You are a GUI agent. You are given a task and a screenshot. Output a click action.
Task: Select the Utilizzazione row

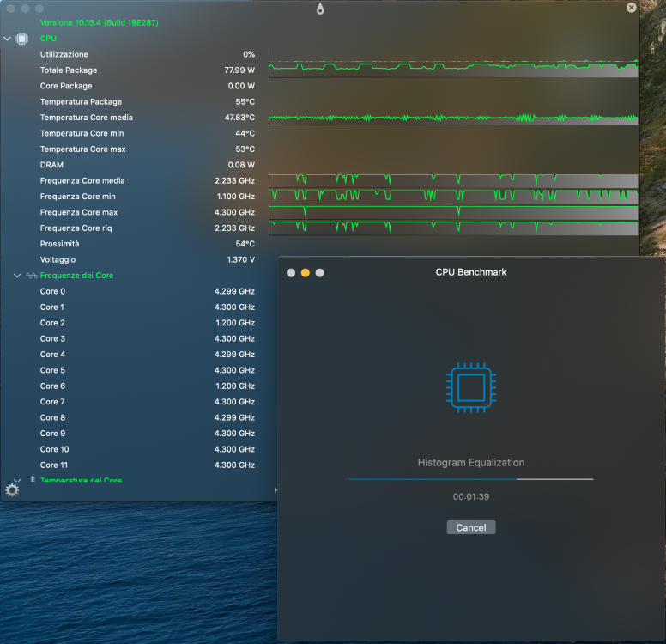click(148, 54)
